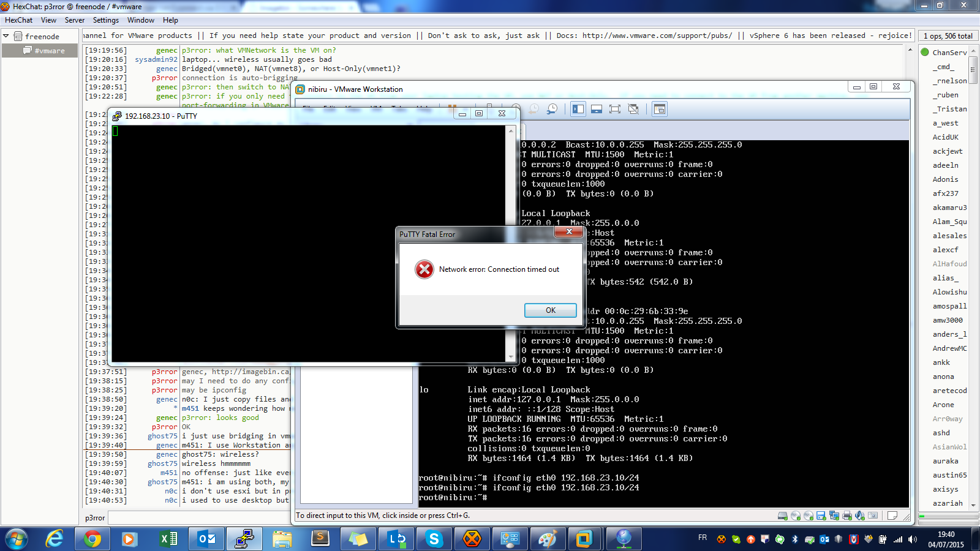Click VMware message log note icon
This screenshot has width=980, height=551.
892,515
